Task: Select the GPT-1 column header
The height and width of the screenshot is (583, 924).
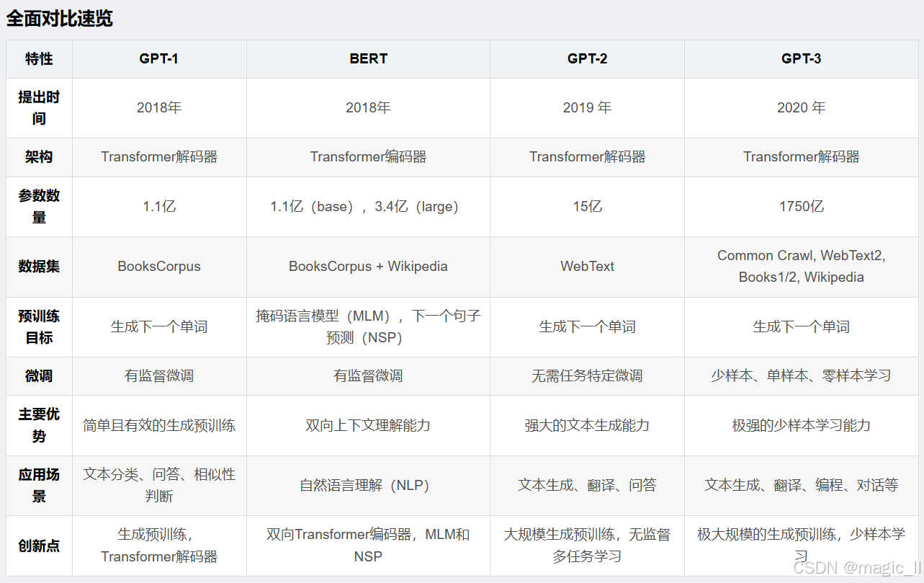Action: (159, 59)
